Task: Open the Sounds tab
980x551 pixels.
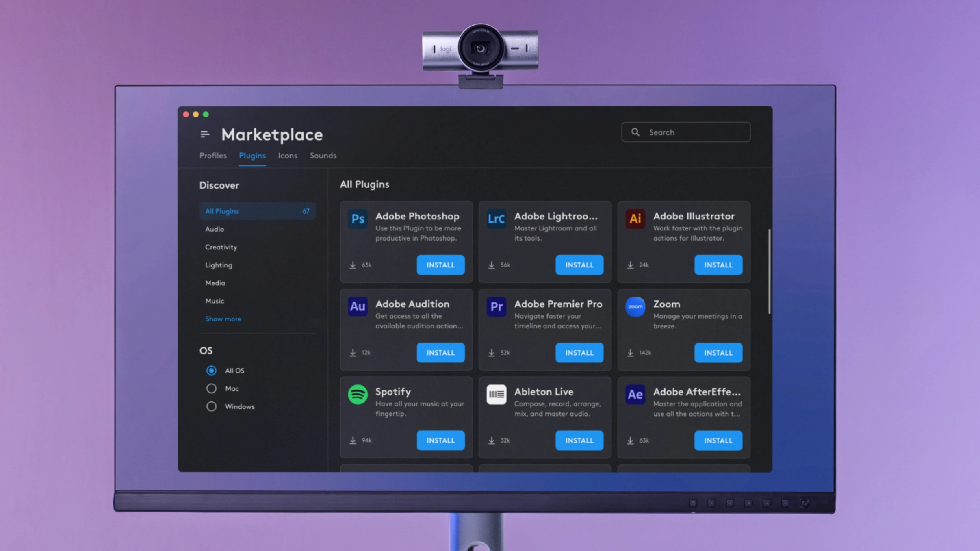Action: tap(323, 156)
